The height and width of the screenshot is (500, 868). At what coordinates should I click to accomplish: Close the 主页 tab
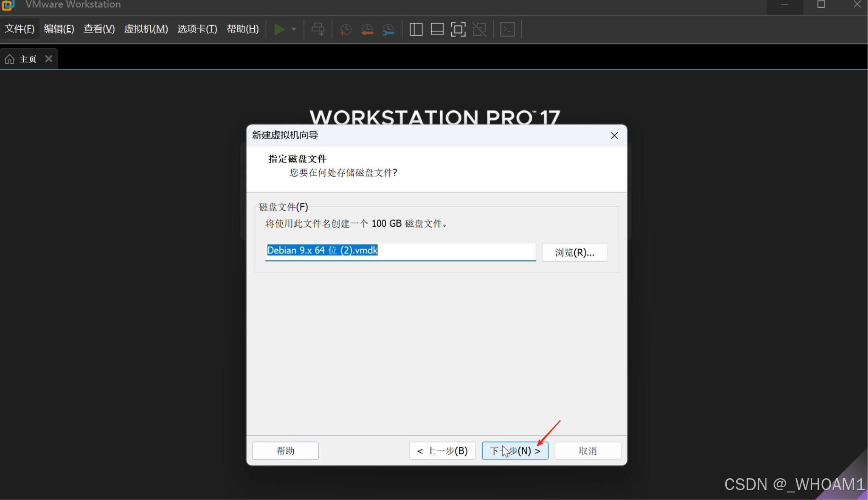(x=49, y=59)
